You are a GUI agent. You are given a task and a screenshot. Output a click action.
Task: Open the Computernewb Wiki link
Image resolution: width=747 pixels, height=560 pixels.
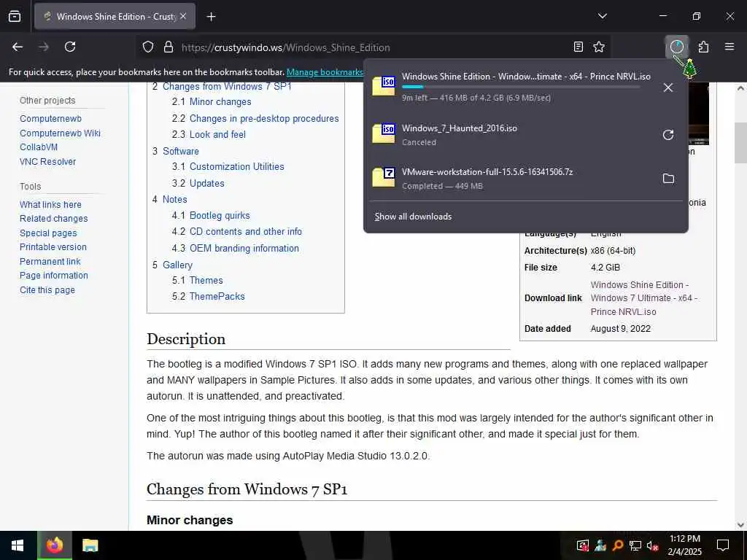coord(60,133)
